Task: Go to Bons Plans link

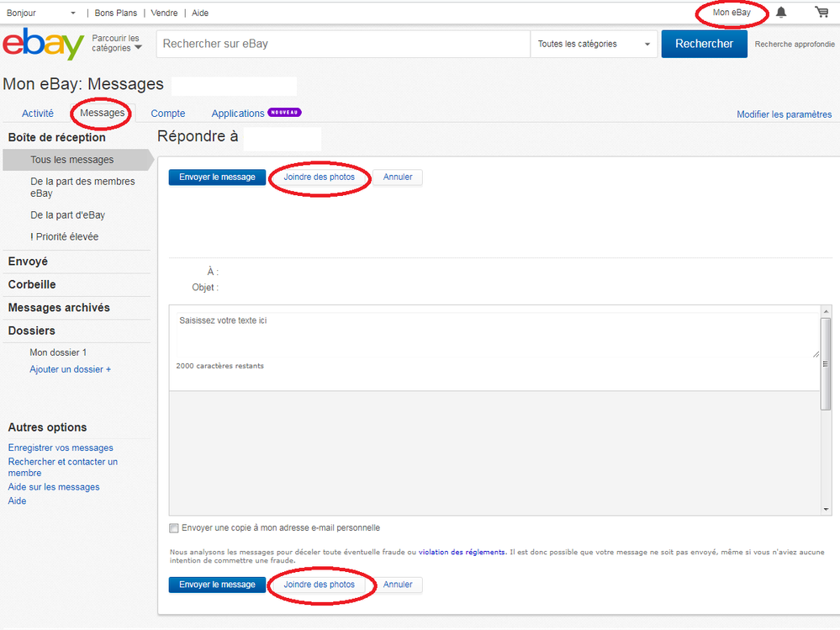Action: pos(116,13)
